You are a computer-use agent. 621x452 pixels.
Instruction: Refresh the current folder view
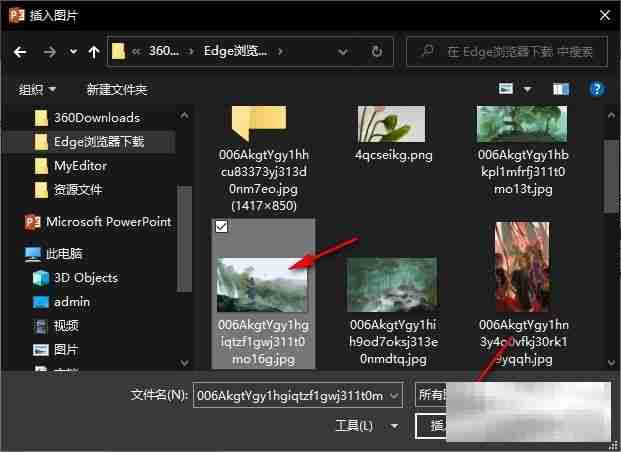(376, 51)
